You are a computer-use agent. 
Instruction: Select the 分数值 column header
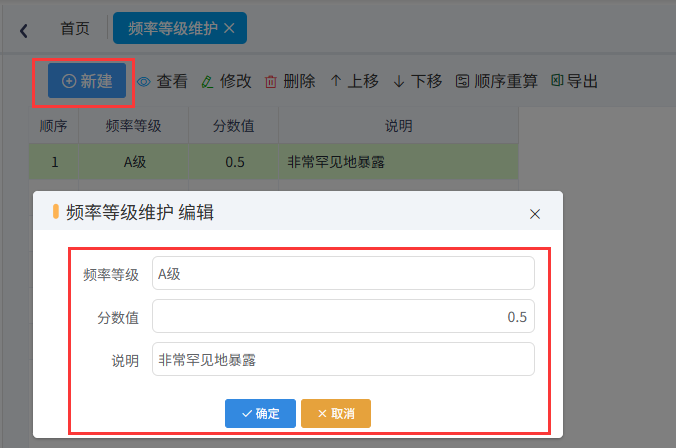pos(233,125)
